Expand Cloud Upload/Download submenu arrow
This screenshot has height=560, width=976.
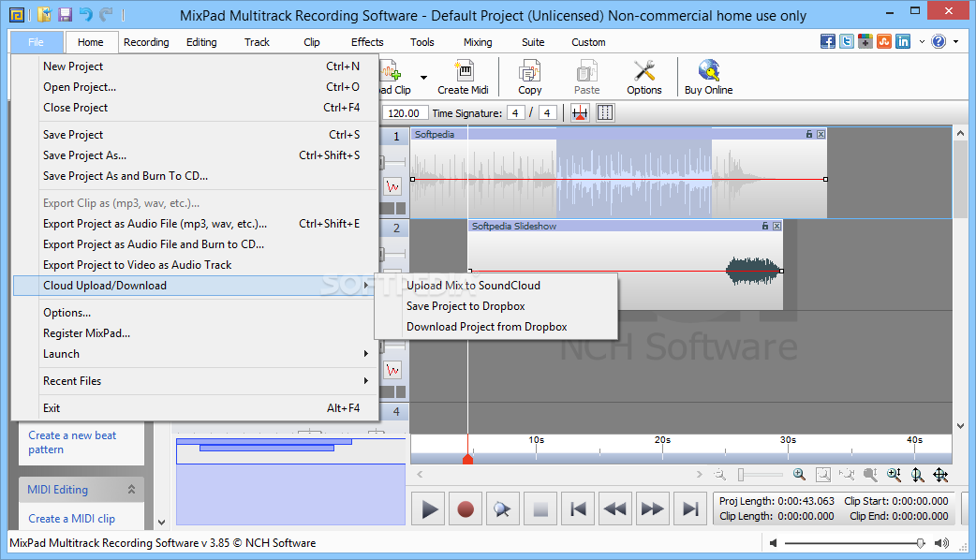tap(366, 286)
